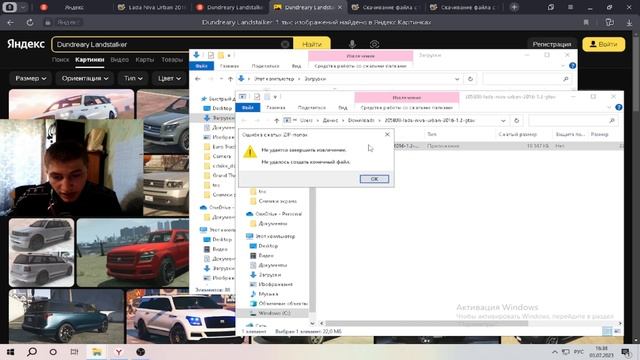Open the Lada Niva Urban browser tab
Screen dimensions: 640x360
pos(152,7)
